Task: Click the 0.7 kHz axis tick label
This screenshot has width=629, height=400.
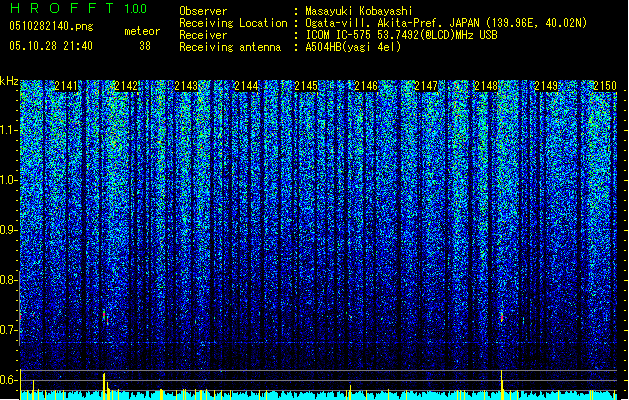Action: click(x=8, y=330)
